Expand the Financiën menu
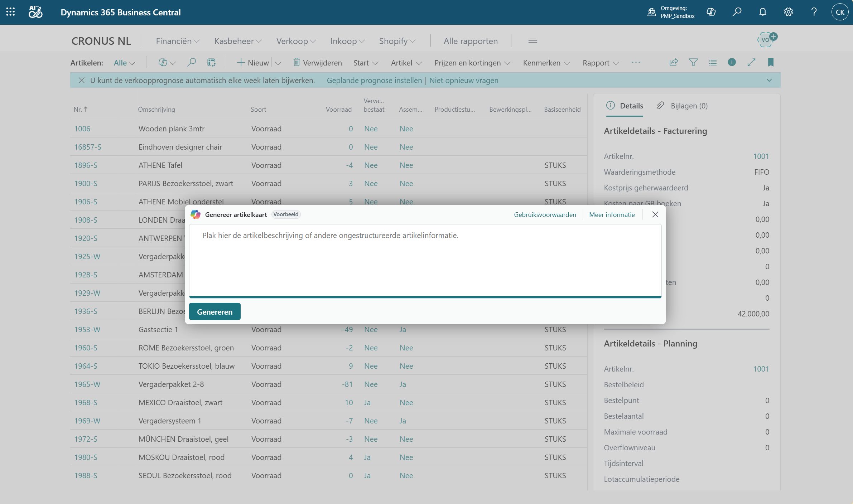The height and width of the screenshot is (504, 853). (178, 41)
